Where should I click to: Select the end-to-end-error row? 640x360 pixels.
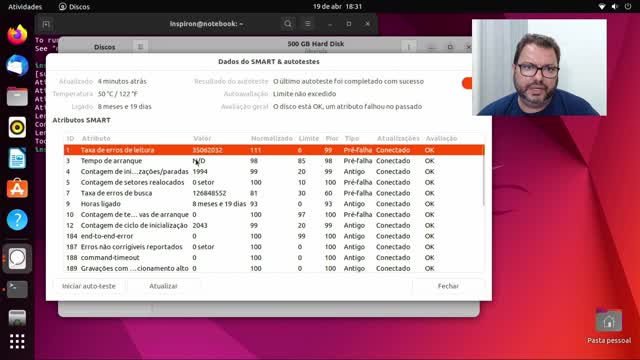click(274, 236)
